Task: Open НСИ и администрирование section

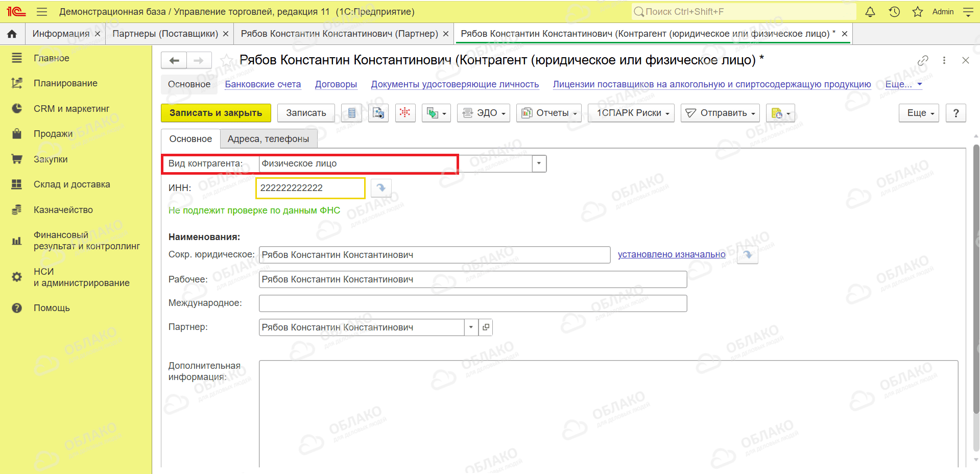Action: (x=81, y=277)
